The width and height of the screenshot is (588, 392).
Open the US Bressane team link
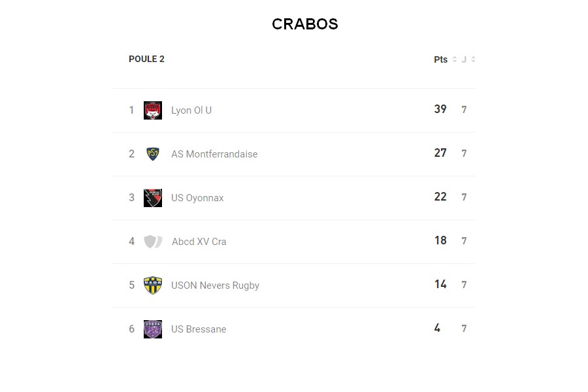coord(199,329)
